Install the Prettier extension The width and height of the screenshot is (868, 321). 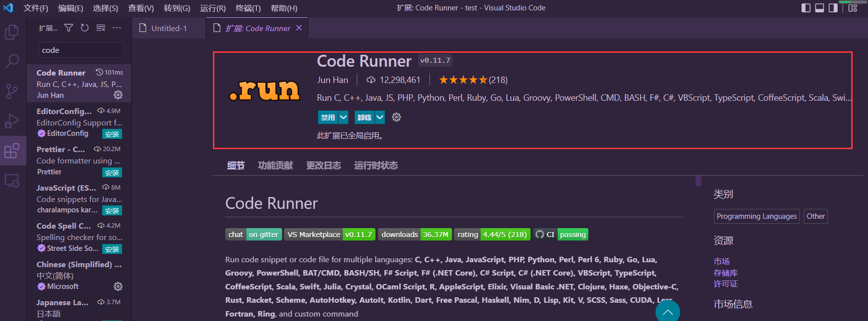pos(112,172)
